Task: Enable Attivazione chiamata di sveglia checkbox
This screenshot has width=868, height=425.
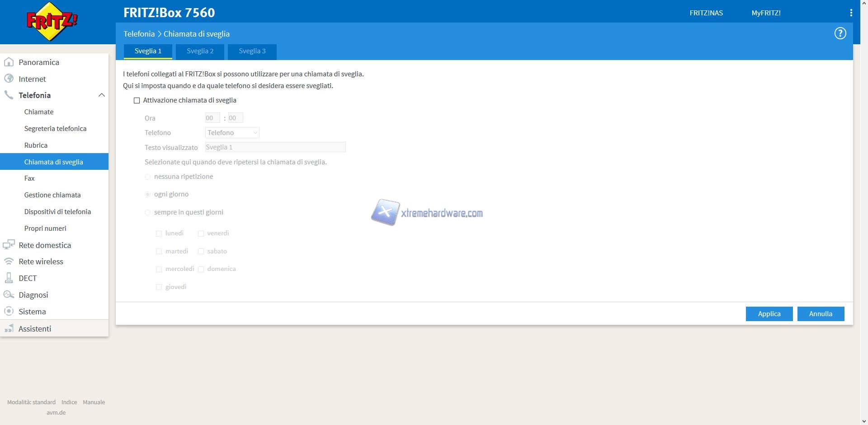Action: pyautogui.click(x=137, y=101)
